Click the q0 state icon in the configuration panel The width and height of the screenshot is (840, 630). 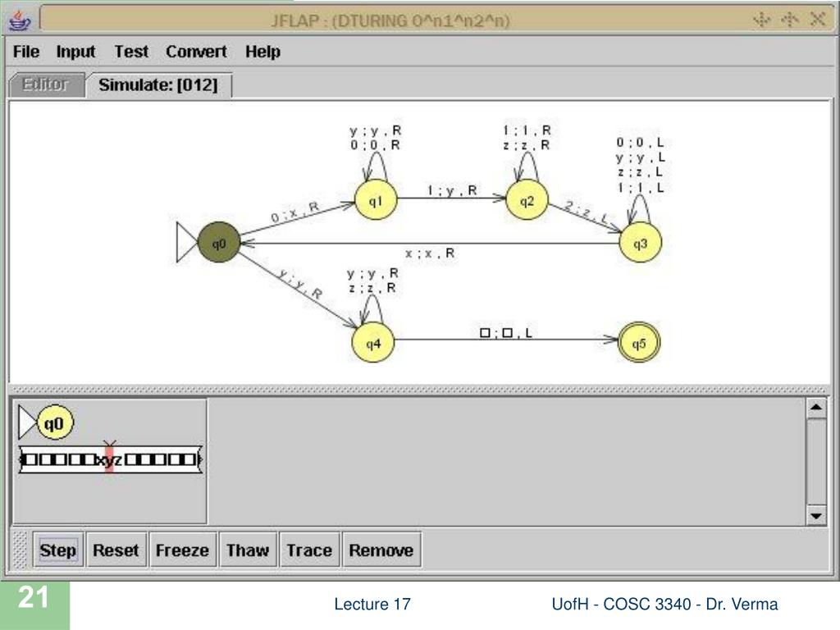pos(55,422)
